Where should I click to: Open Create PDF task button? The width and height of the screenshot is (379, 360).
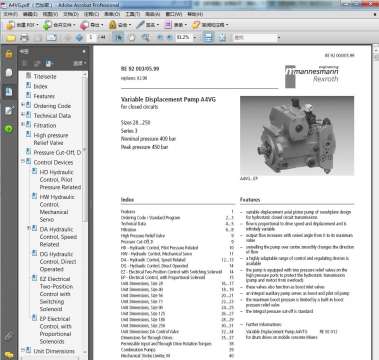pos(22,25)
